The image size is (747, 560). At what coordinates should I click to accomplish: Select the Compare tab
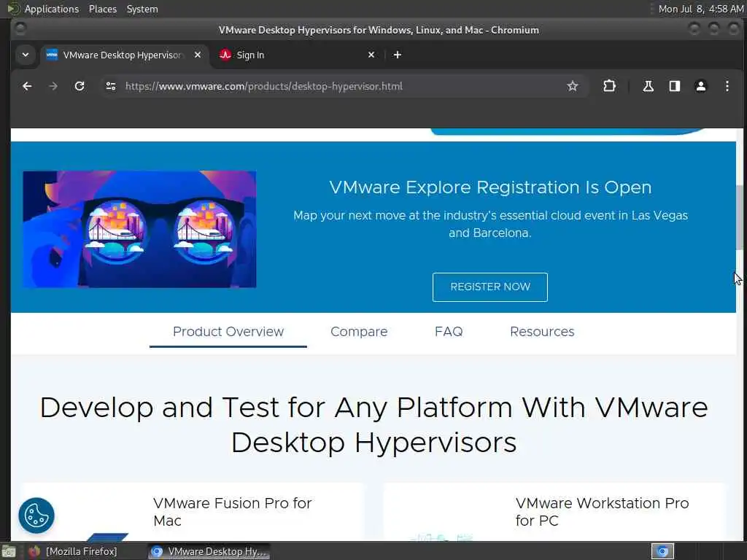tap(359, 332)
